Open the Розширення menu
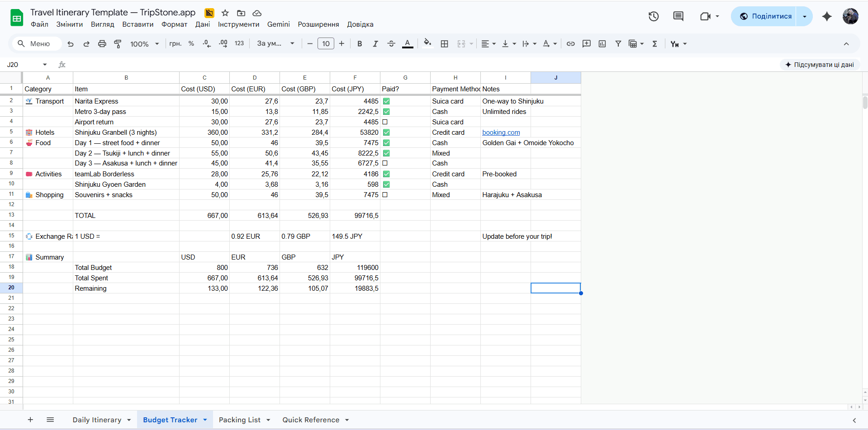Screen dimensions: 868x430 [318, 24]
